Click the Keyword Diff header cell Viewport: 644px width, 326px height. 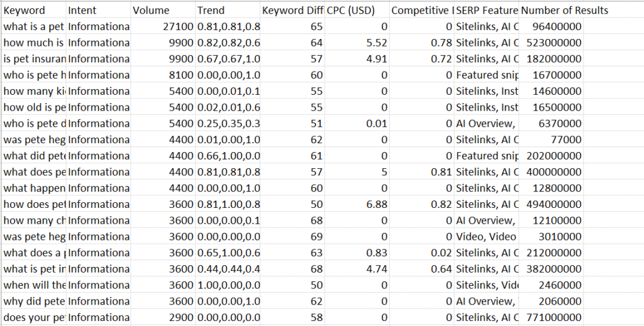(292, 11)
